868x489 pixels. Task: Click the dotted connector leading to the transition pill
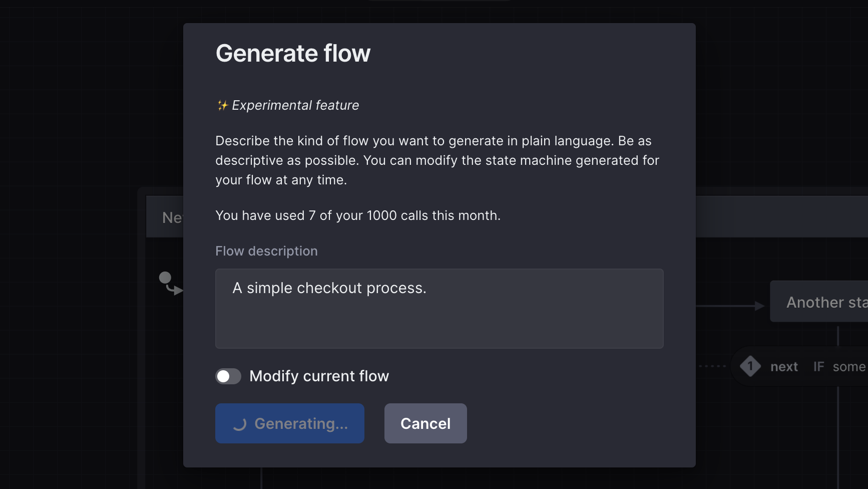tap(713, 366)
